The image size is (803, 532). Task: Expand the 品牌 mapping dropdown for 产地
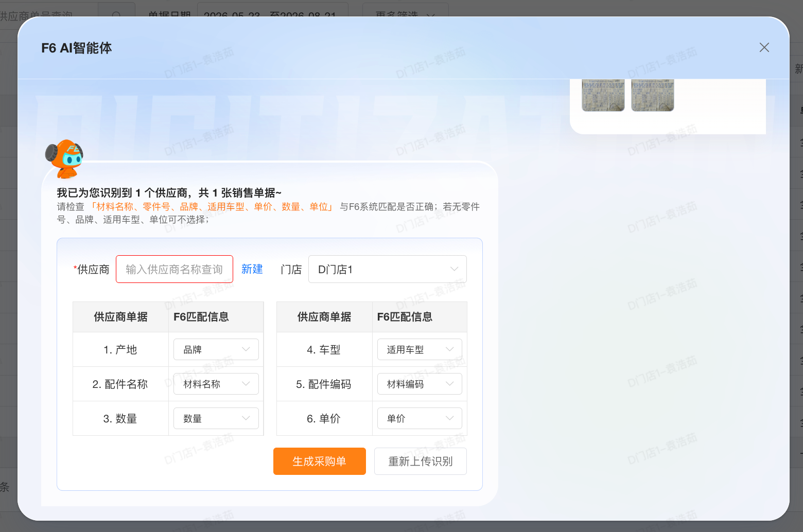click(x=216, y=349)
